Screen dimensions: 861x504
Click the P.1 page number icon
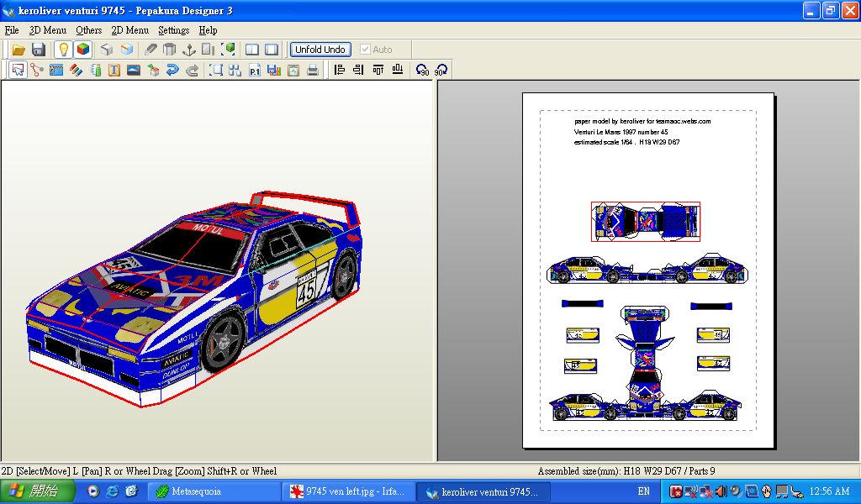pos(255,71)
